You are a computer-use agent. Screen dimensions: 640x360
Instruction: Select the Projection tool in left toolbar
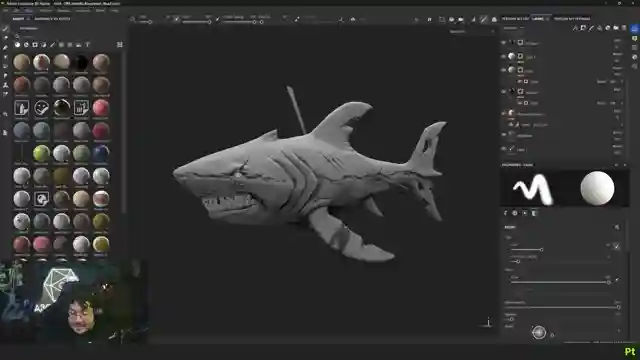pos(5,47)
